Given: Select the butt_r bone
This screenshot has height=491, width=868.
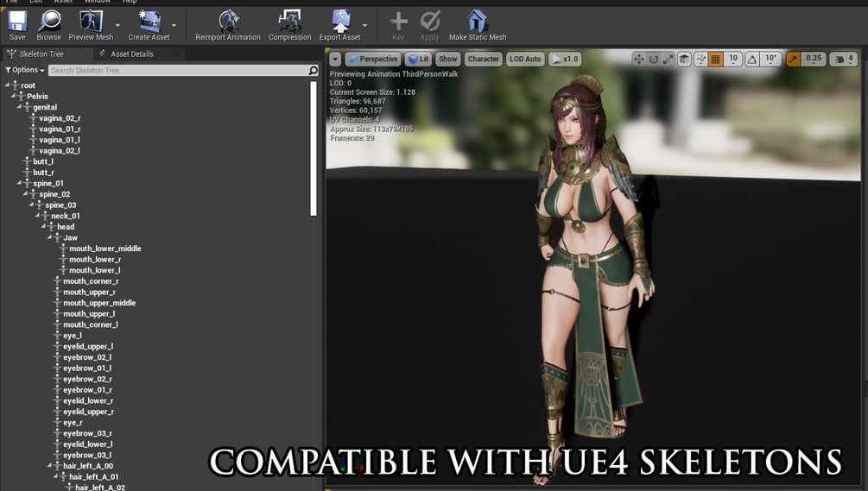Looking at the screenshot, I should 43,173.
